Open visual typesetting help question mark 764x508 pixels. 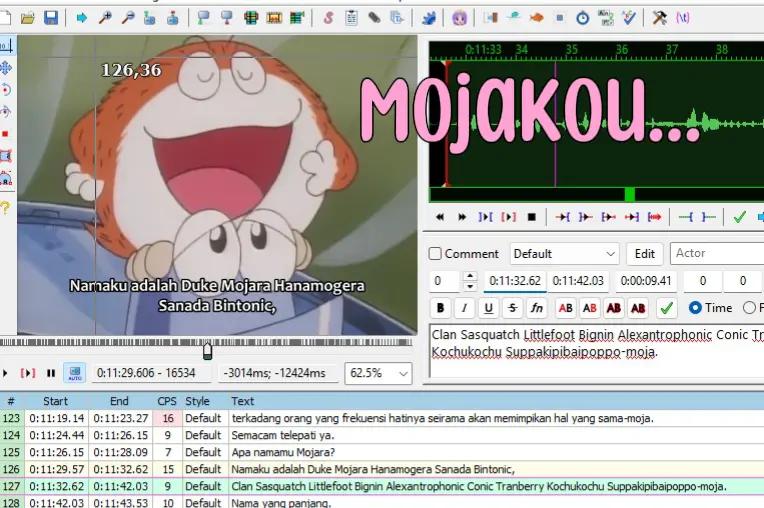pyautogui.click(x=5, y=208)
